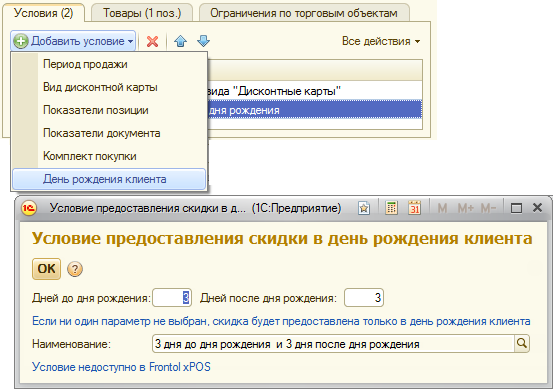553x389 pixels.
Task: Open help with the question mark icon
Action: [75, 269]
